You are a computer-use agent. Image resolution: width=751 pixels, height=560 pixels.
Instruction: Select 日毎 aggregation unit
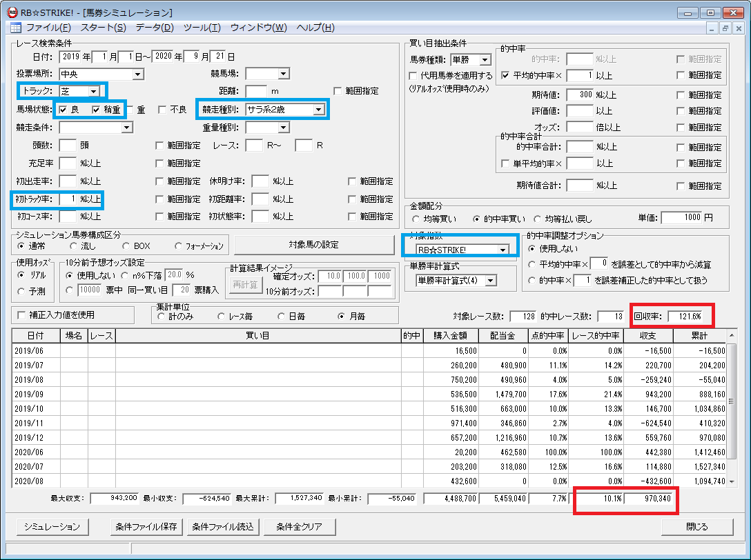click(x=281, y=317)
